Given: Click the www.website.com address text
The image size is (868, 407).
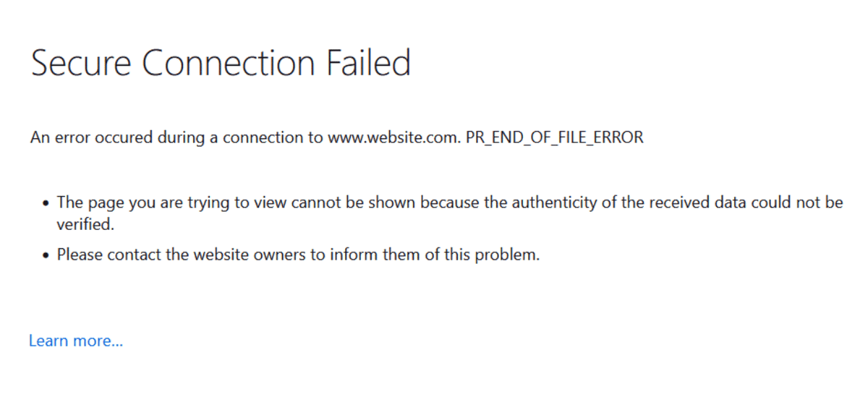Looking at the screenshot, I should coord(394,137).
